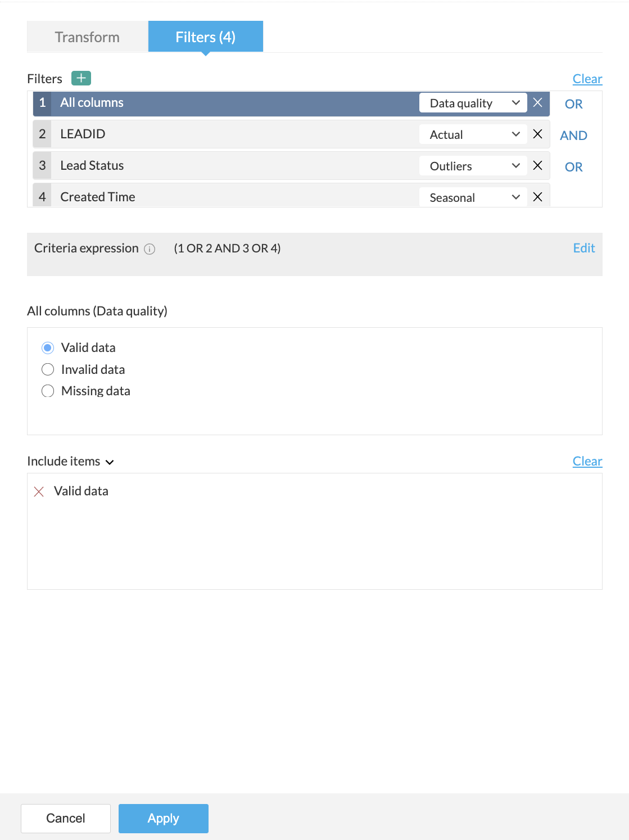The image size is (629, 840).
Task: Remove Valid data from included items
Action: coord(39,492)
